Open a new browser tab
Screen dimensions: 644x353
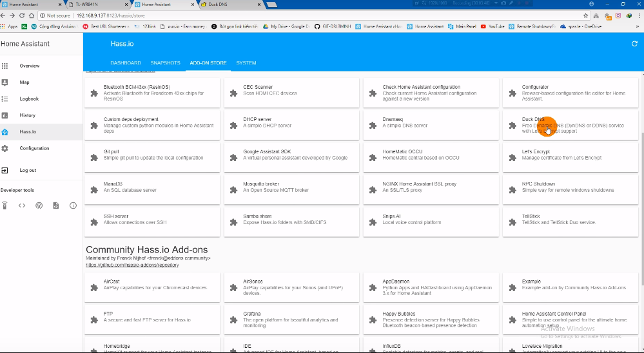[271, 5]
